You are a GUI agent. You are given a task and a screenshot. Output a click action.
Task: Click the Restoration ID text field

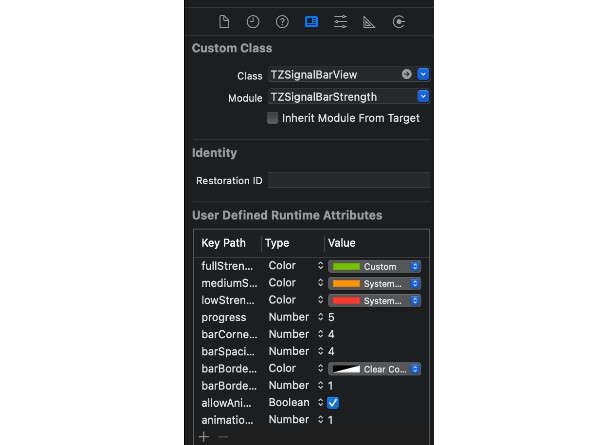pyautogui.click(x=349, y=180)
